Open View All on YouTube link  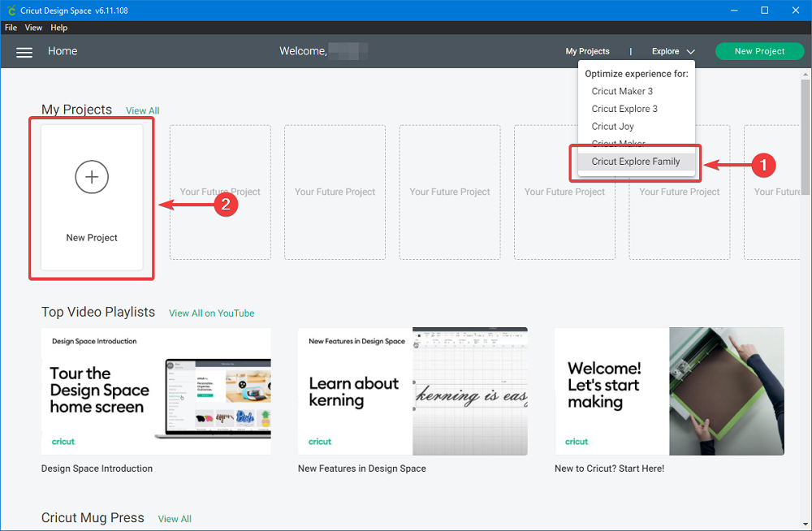(x=211, y=313)
